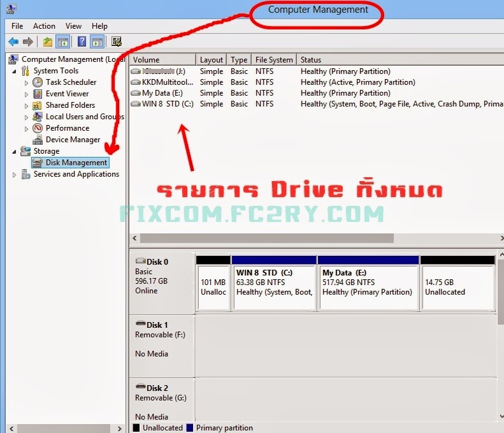Sort by the File System column header

pos(274,60)
